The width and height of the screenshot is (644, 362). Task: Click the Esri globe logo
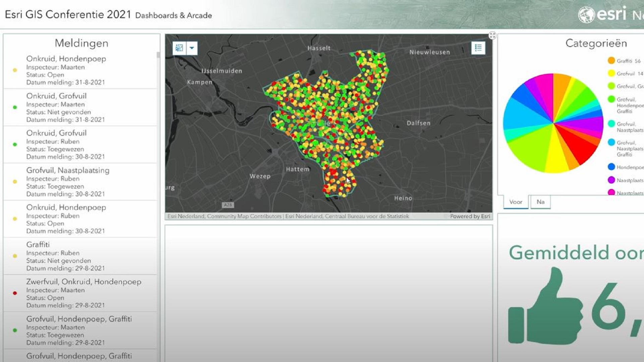click(586, 15)
